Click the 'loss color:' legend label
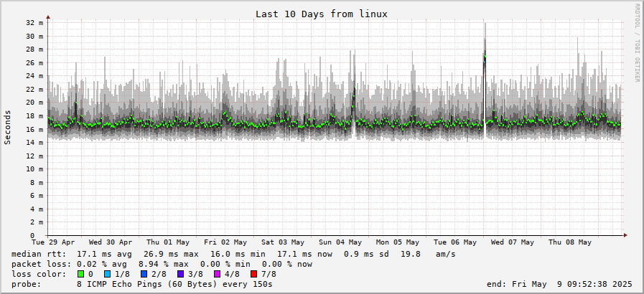This screenshot has height=294, width=644. (x=38, y=275)
